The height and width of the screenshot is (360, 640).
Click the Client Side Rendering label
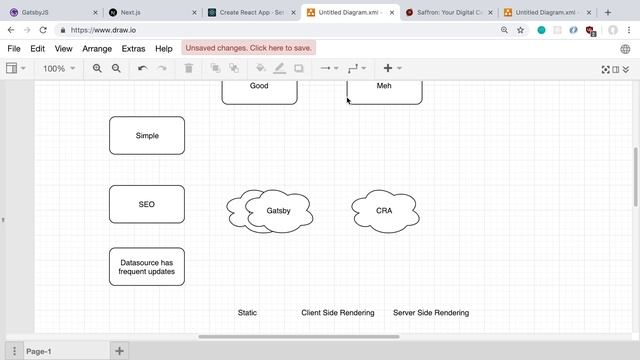pos(338,313)
